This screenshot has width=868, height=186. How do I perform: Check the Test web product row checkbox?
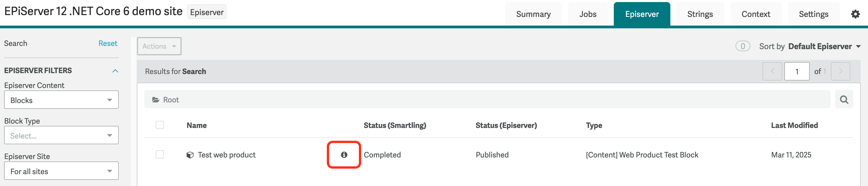click(x=160, y=154)
